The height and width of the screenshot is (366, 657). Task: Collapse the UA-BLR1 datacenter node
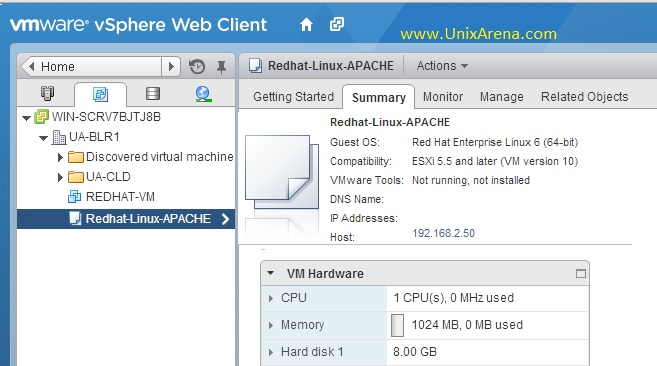coord(44,138)
